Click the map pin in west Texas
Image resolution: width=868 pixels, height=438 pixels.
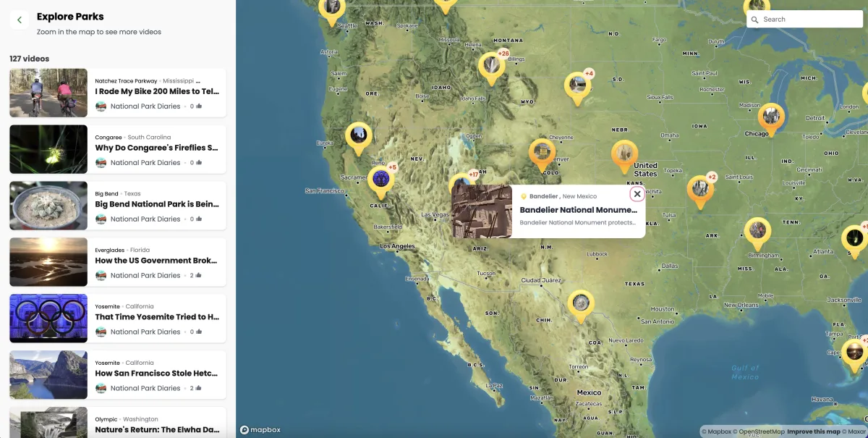click(x=580, y=306)
